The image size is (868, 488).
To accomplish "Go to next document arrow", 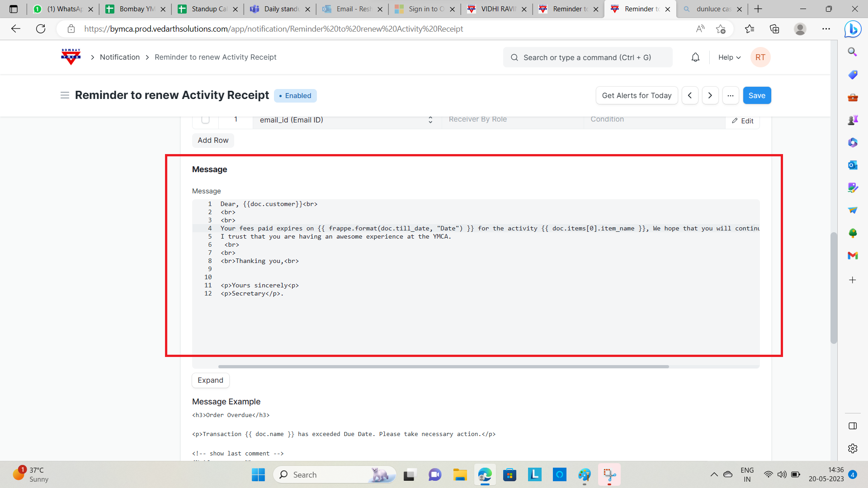I will (x=710, y=95).
